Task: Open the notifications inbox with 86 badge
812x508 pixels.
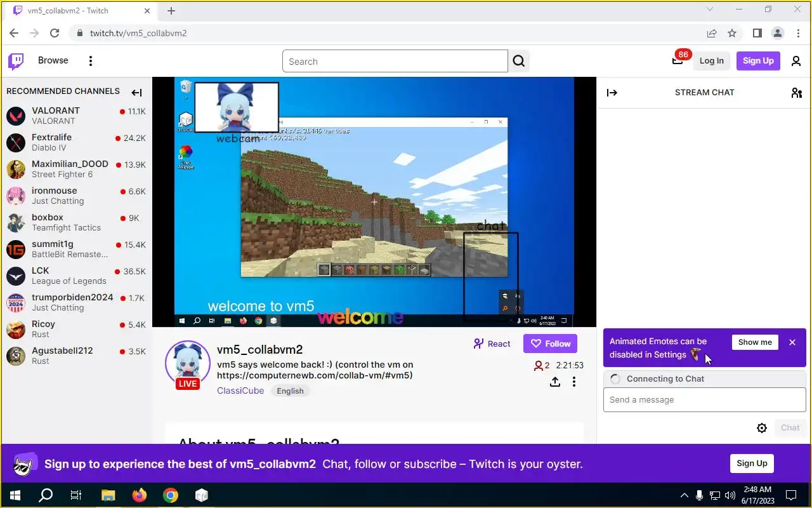Action: (678, 60)
